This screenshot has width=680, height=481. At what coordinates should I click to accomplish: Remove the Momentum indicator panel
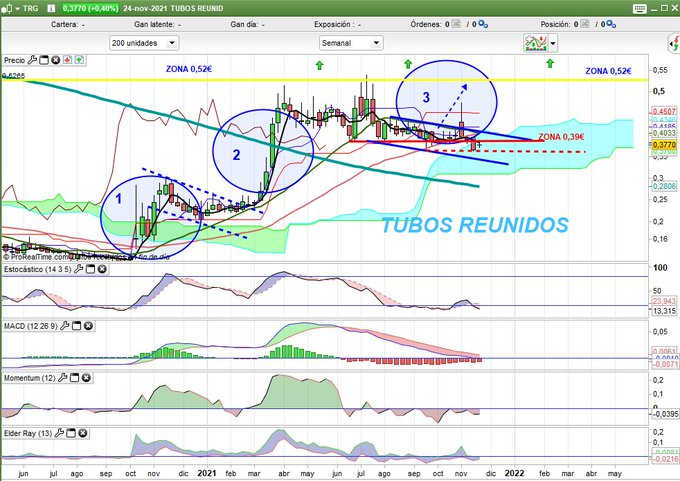[86, 378]
